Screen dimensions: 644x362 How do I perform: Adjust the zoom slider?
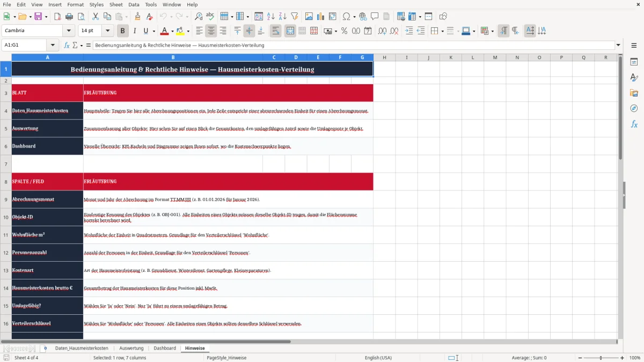point(601,358)
